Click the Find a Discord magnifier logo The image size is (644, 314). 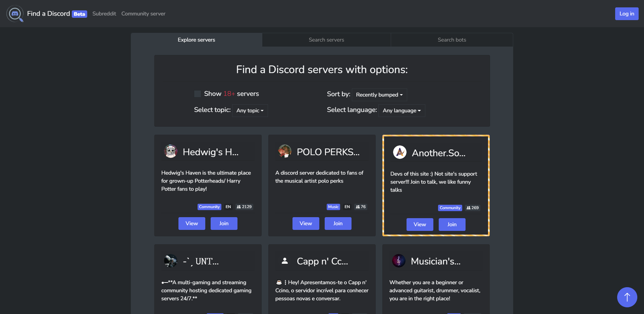coord(15,14)
